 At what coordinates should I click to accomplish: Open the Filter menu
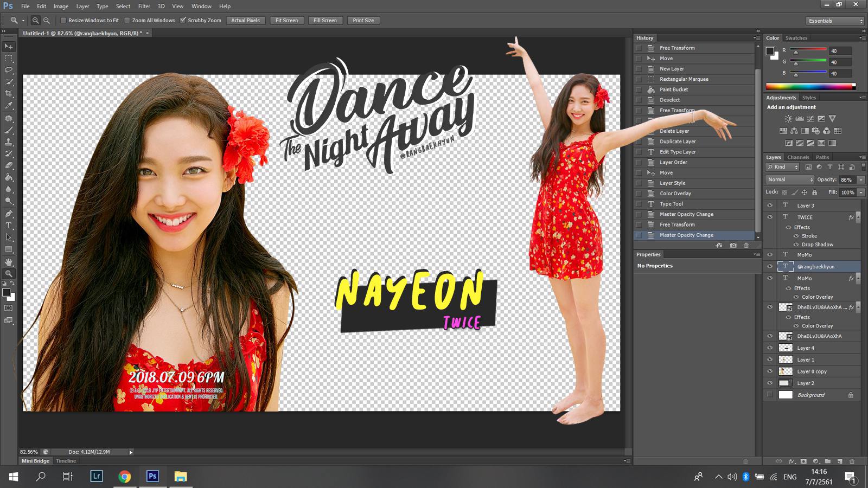click(144, 6)
